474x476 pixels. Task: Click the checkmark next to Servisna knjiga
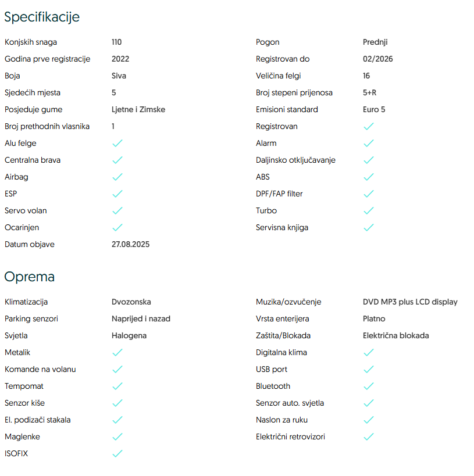[368, 227]
